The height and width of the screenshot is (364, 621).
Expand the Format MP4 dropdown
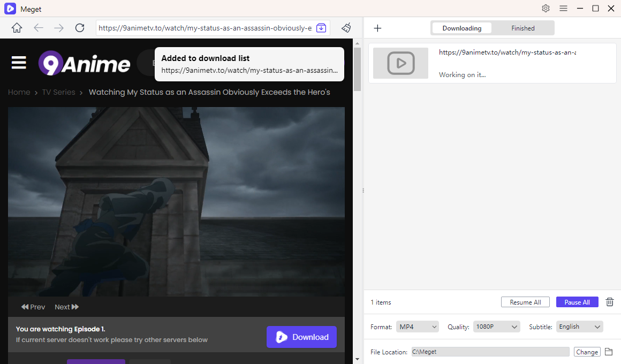(x=417, y=327)
